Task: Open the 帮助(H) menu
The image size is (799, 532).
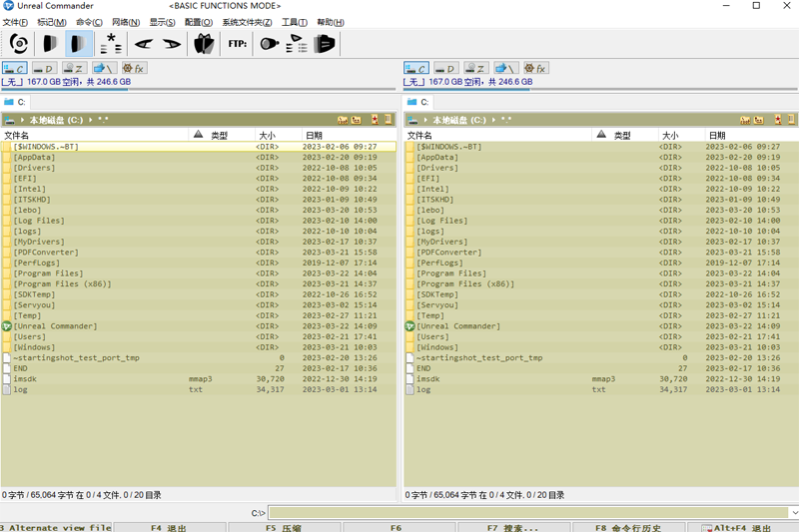Action: point(331,22)
